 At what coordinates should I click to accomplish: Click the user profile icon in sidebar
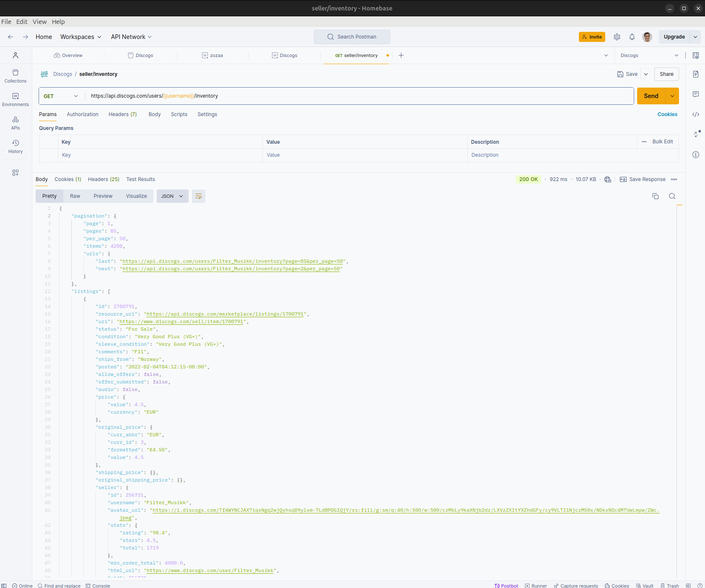[x=16, y=55]
